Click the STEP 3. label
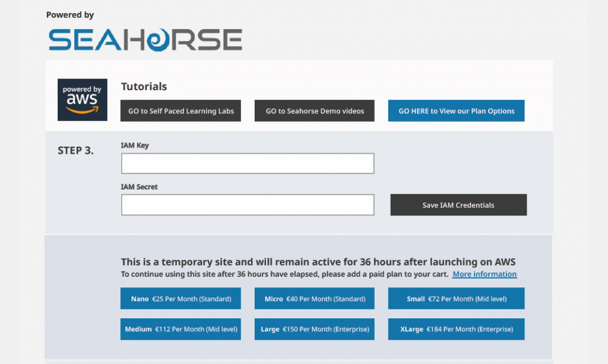Screen dimensions: 608x364 [75, 150]
